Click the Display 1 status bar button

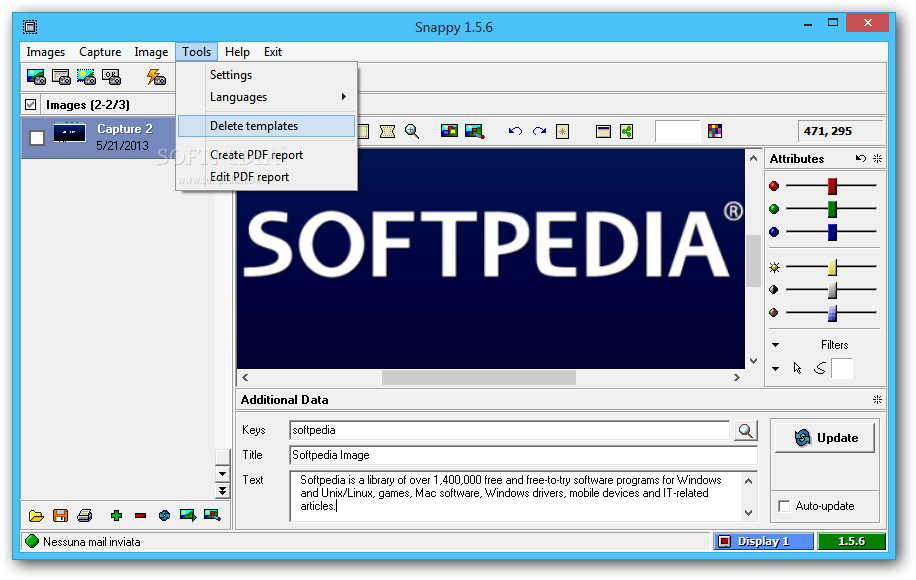[763, 541]
